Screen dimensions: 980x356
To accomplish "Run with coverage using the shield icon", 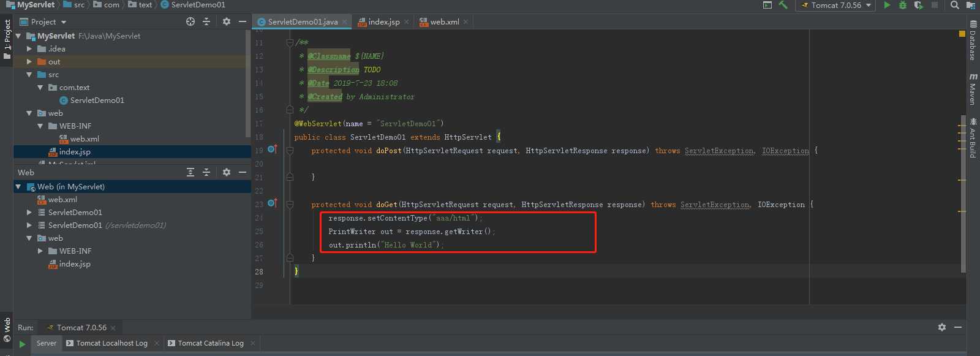I will pyautogui.click(x=918, y=5).
